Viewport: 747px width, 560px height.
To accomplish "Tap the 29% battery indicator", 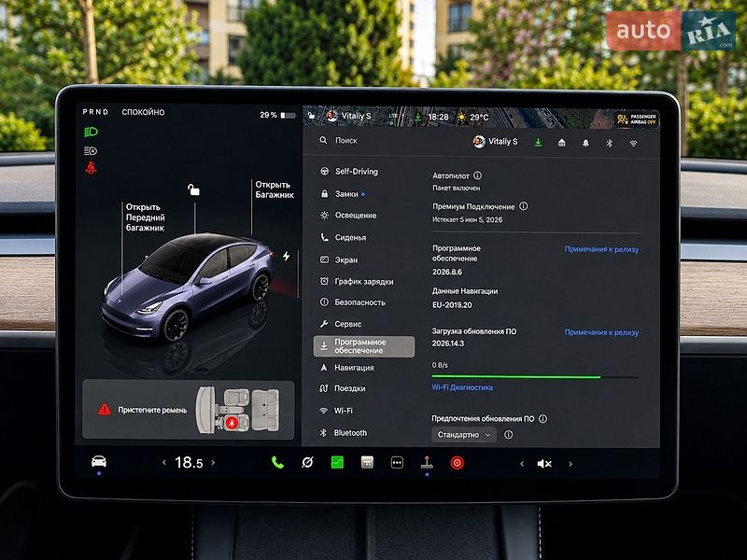I will point(277,115).
